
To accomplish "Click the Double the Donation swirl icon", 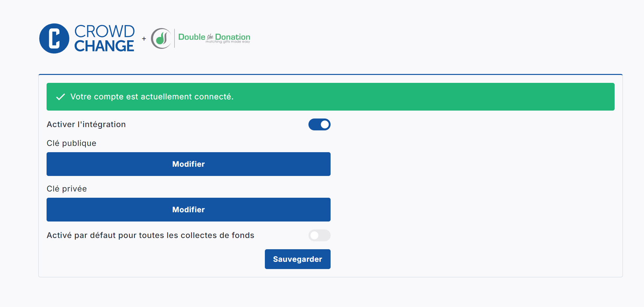I will [161, 38].
